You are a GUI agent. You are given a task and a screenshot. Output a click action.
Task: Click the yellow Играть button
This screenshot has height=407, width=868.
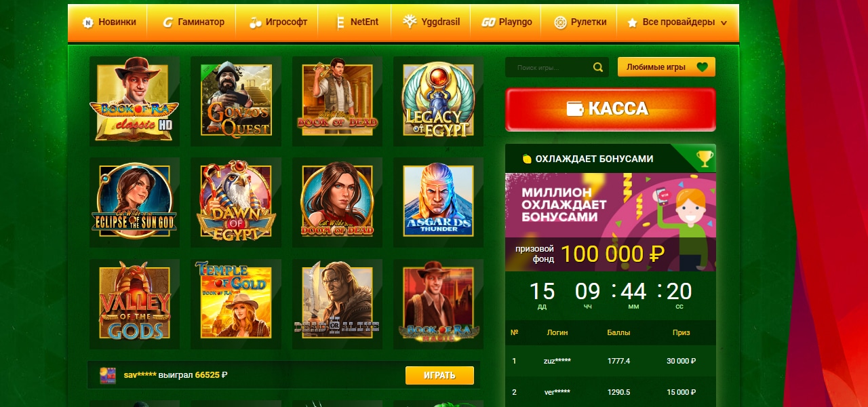coord(439,375)
